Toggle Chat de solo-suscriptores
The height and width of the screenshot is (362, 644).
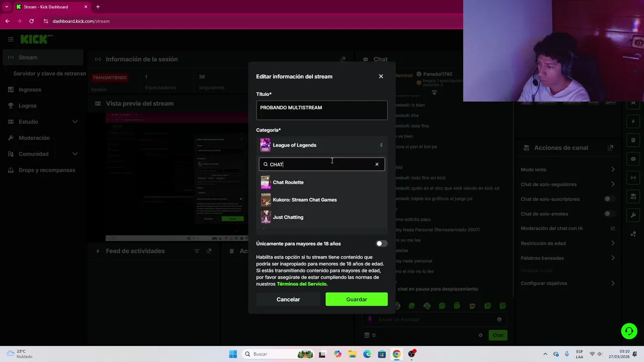pyautogui.click(x=609, y=199)
